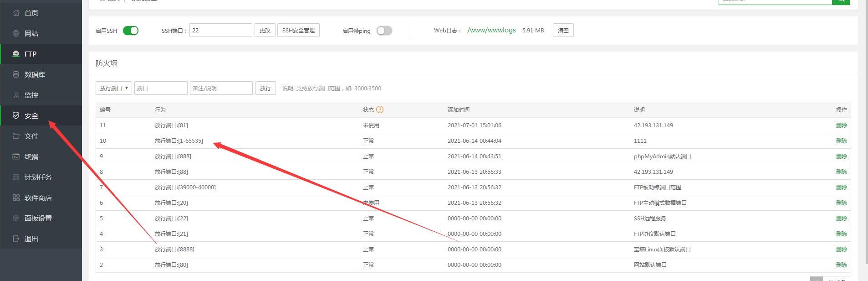Click the database icon in sidebar
Viewport: 868px width, 281px height.
point(16,74)
